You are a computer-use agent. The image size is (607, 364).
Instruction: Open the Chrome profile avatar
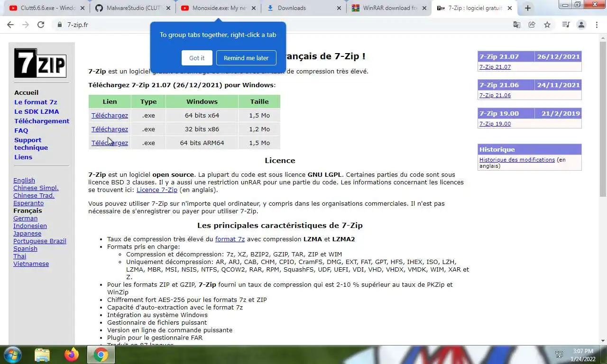pyautogui.click(x=581, y=25)
